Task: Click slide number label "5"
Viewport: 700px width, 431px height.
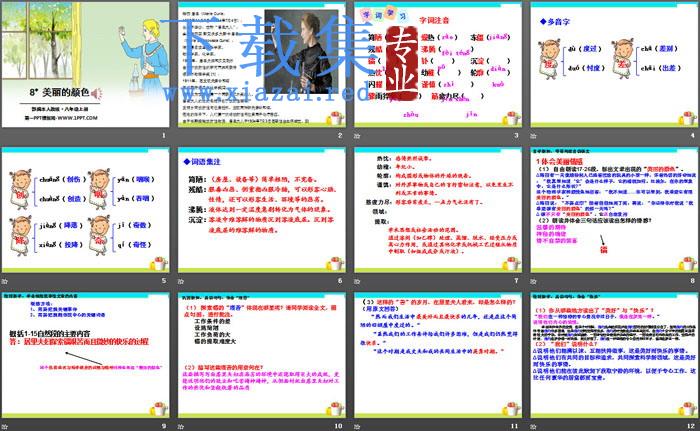Action: click(x=164, y=280)
